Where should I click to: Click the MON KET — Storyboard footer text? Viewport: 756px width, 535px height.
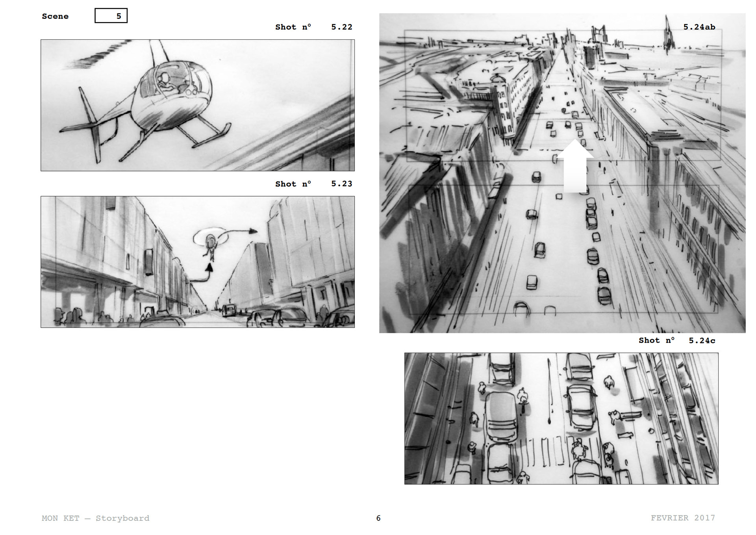pyautogui.click(x=95, y=518)
